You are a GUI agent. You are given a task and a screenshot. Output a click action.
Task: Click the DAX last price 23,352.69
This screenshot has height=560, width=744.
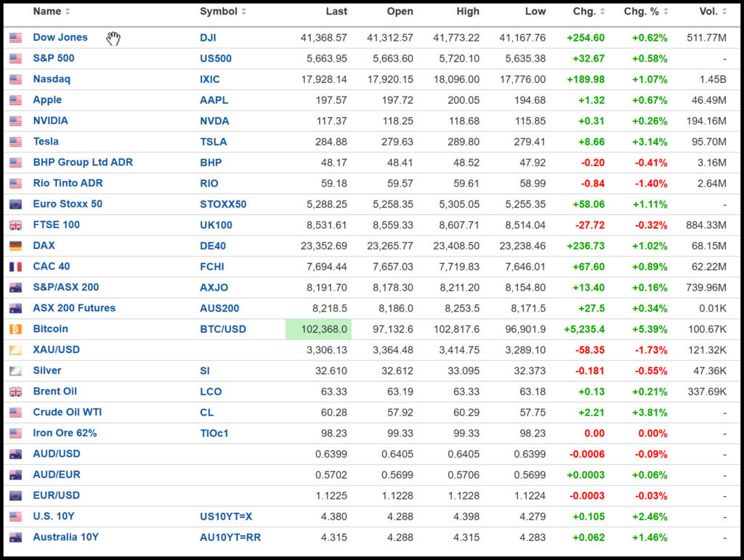click(323, 246)
